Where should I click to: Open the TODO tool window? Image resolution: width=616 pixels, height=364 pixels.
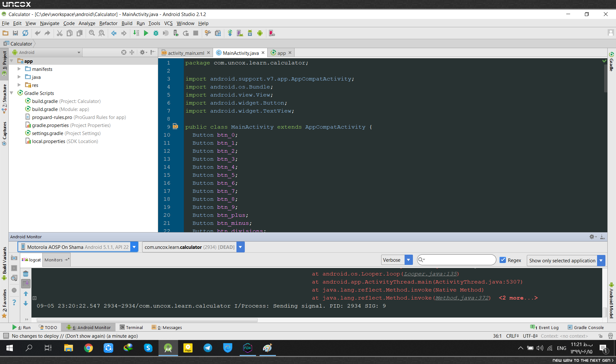(x=48, y=327)
